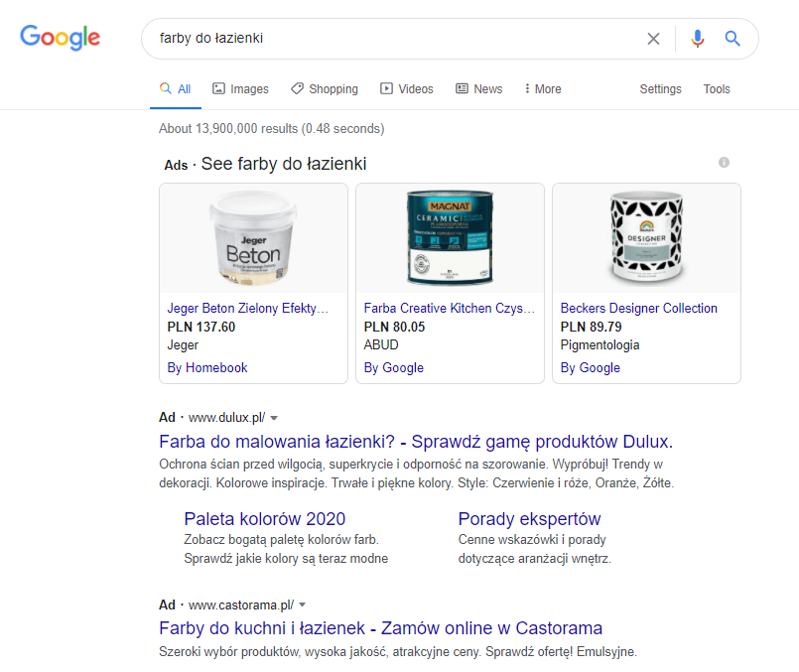Activate voice search microphone icon

(x=697, y=39)
